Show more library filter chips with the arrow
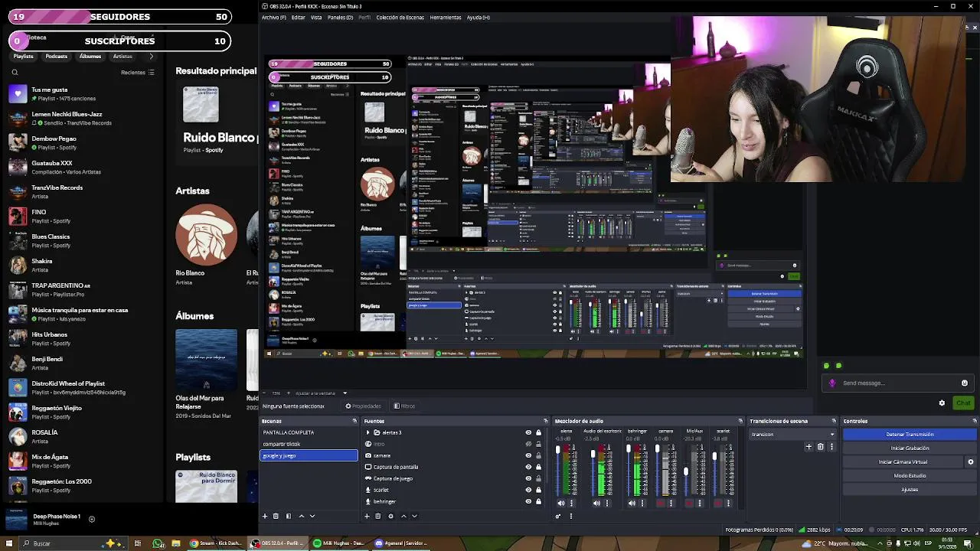The image size is (980, 551). pyautogui.click(x=151, y=56)
